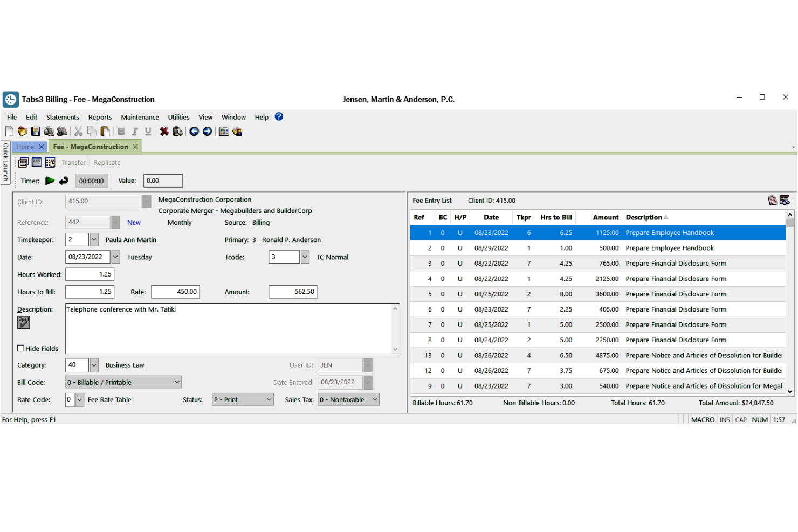Click the Transfer button
This screenshot has height=532, width=798.
click(x=73, y=162)
